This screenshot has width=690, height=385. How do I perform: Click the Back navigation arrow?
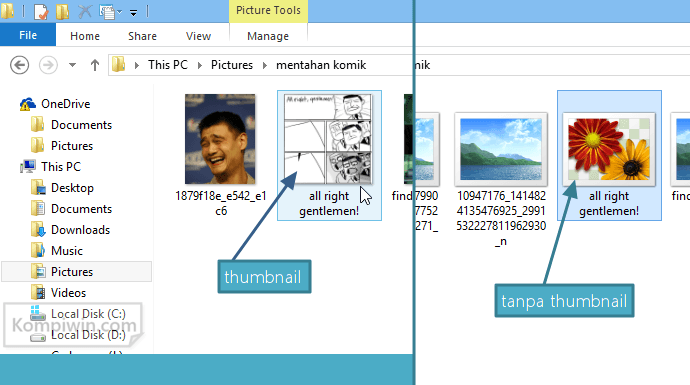click(19, 66)
